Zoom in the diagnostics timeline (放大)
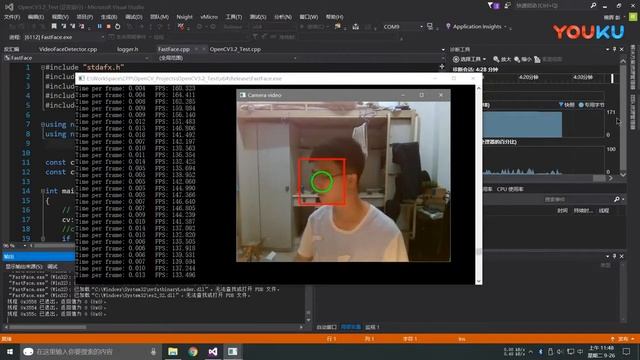This screenshot has height=360, width=640. (x=502, y=59)
